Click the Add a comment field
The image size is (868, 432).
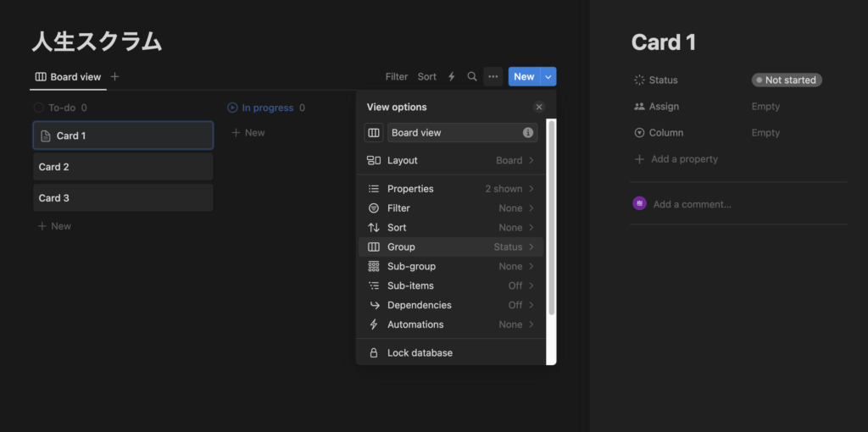click(x=692, y=204)
